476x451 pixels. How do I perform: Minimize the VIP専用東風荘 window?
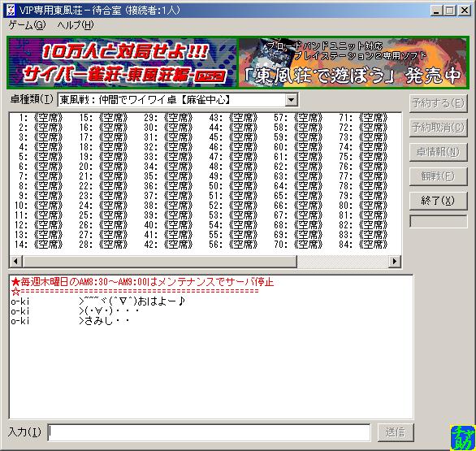pos(436,11)
